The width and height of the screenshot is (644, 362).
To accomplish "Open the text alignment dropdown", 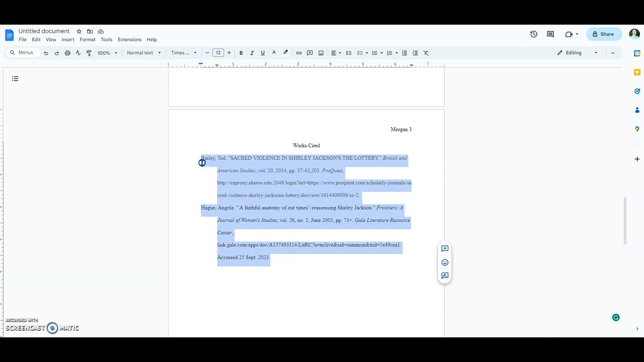I will click(x=336, y=53).
